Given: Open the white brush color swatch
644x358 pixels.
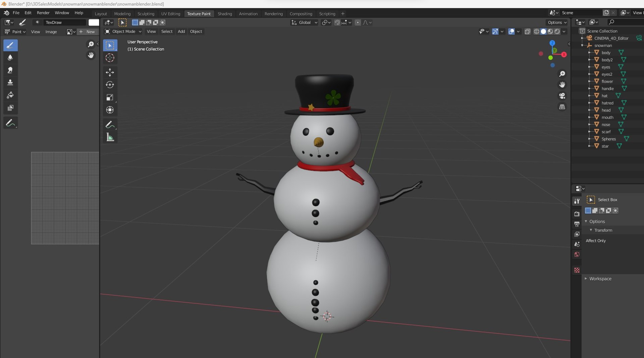Looking at the screenshot, I should (94, 22).
